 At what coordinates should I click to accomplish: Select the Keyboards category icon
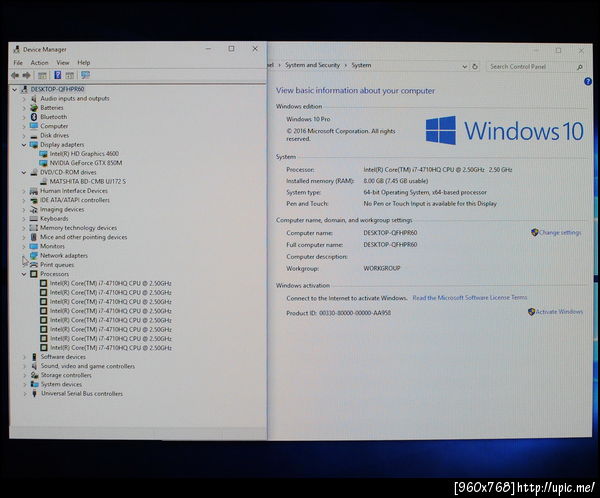34,219
